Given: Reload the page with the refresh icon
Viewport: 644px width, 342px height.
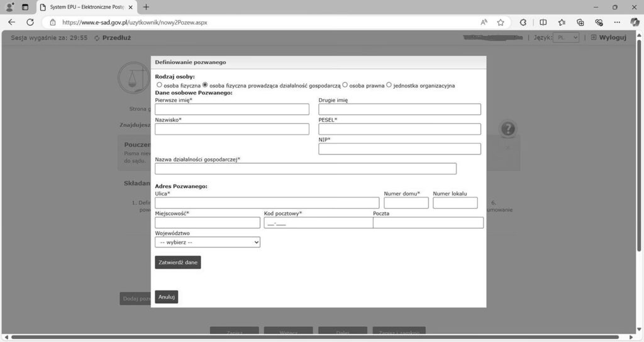Looking at the screenshot, I should click(x=30, y=22).
